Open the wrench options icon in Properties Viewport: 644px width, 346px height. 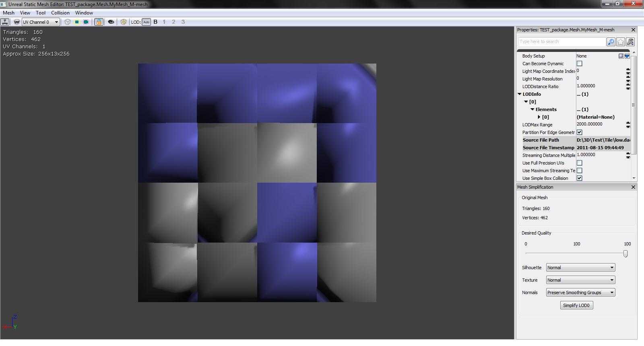coord(630,42)
